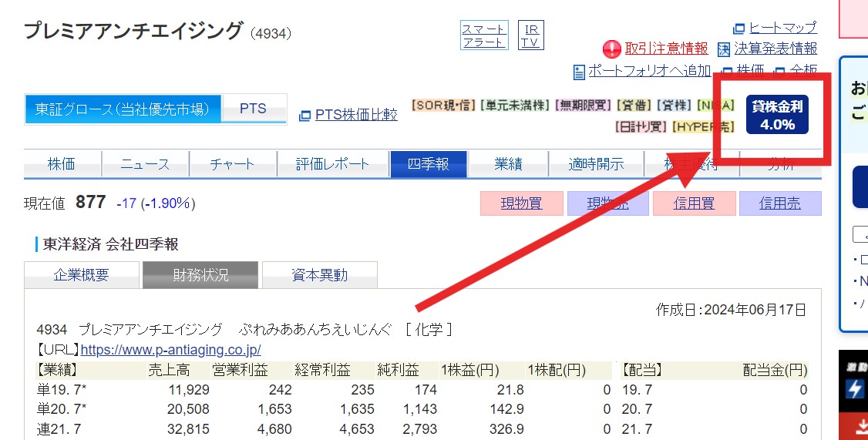Open the IR TV icon button
Viewport: 868px width, 440px height.
coord(531,35)
